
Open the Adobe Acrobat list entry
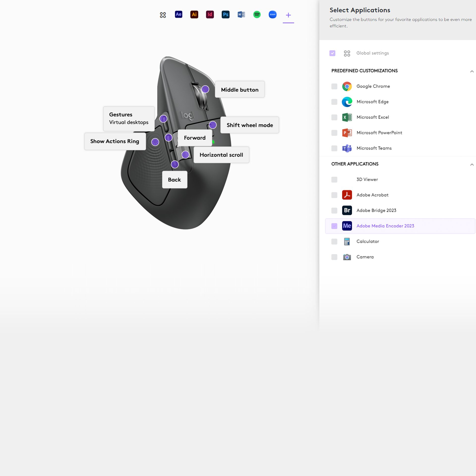tap(372, 195)
